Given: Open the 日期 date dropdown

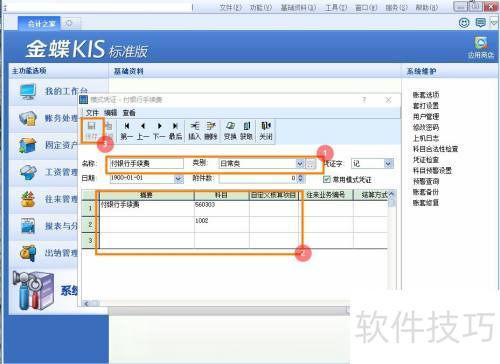Looking at the screenshot, I should point(179,179).
